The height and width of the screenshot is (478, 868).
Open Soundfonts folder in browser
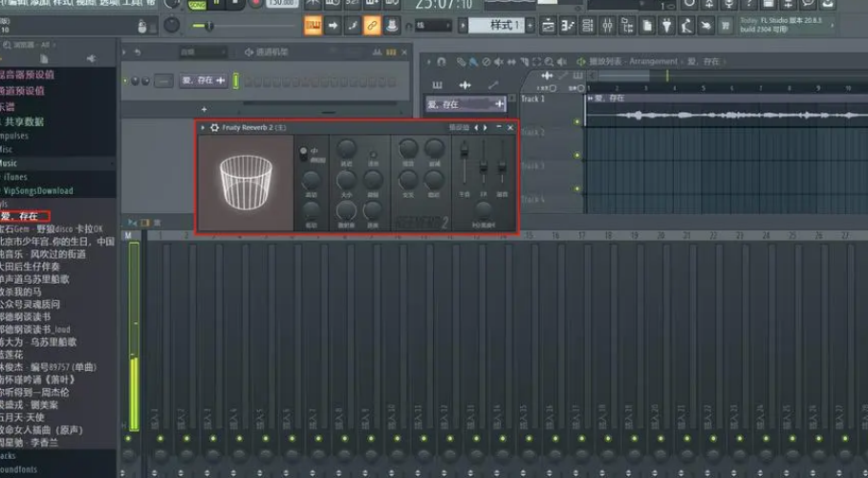(x=18, y=469)
